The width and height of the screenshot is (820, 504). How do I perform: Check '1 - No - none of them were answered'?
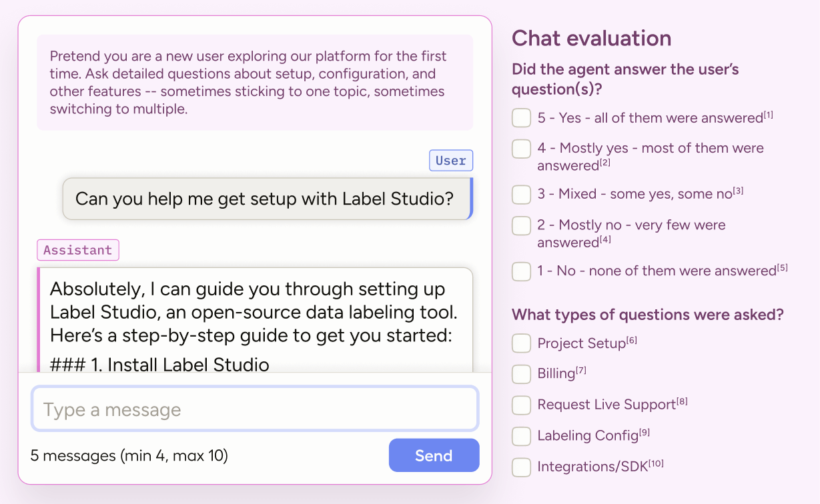coord(521,271)
